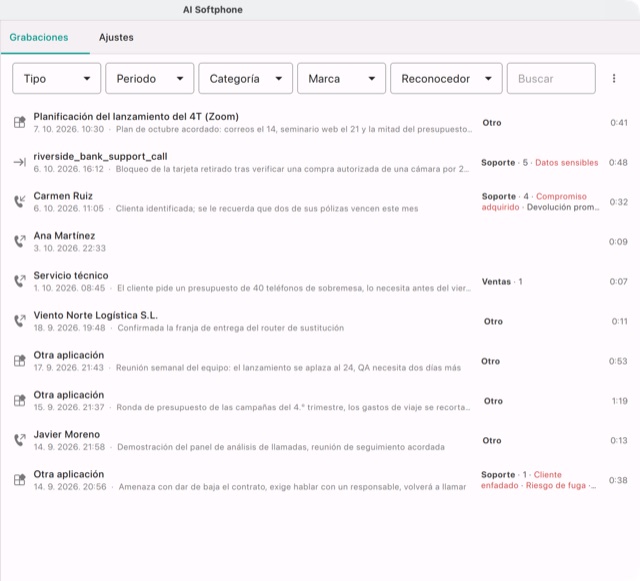The height and width of the screenshot is (581, 640).
Task: Click the 'Cliente enfadado' tag
Action: point(521,480)
